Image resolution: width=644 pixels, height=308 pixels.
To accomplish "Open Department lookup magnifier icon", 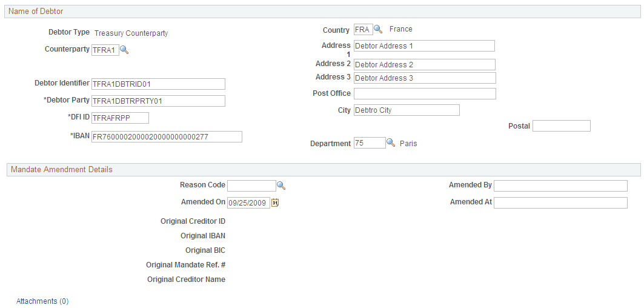I will point(391,143).
